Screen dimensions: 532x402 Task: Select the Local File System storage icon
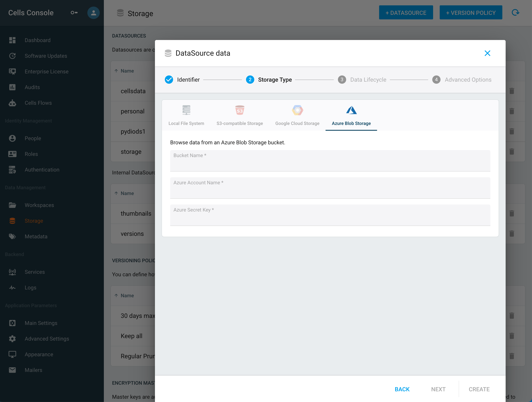tap(186, 110)
